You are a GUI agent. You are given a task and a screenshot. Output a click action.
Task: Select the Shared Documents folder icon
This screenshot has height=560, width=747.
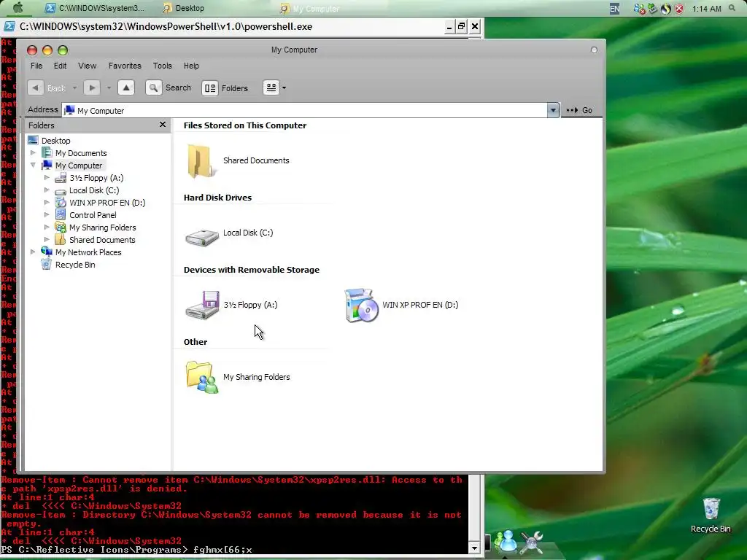point(201,161)
